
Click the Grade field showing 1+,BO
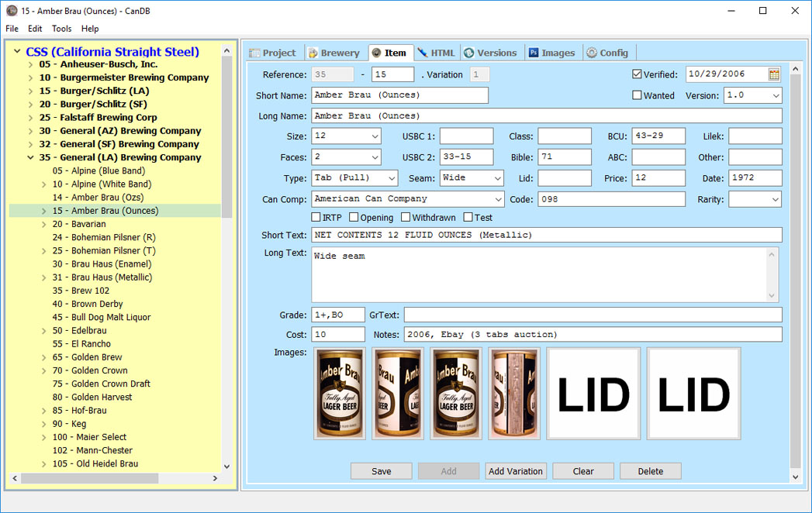point(337,315)
